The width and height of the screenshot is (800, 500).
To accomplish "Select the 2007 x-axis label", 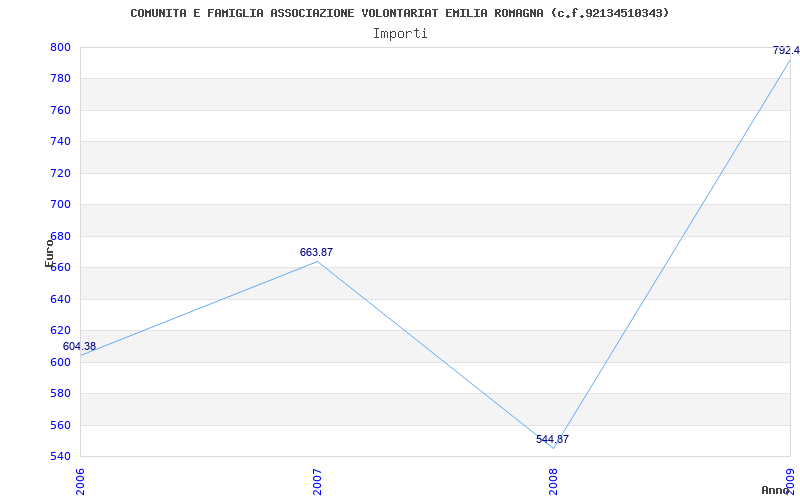I will click(317, 482).
